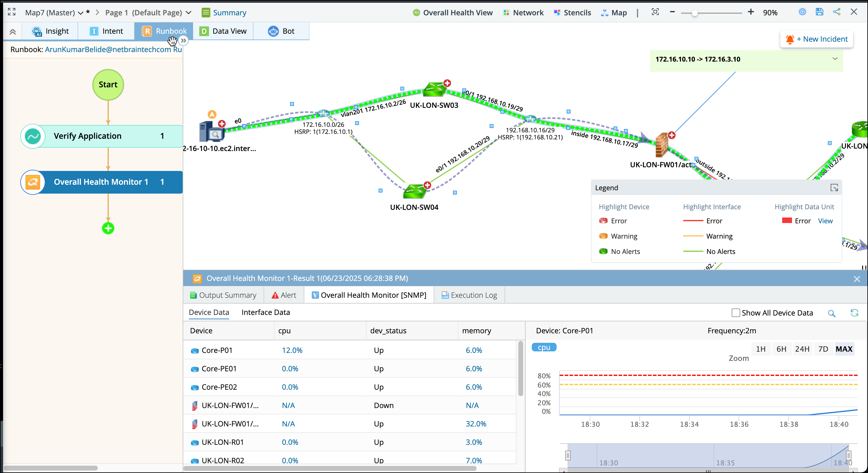Viewport: 868px width, 473px height.
Task: Expand the 172.16.10.10 -> 172.16.3.10 path panel
Action: [835, 59]
